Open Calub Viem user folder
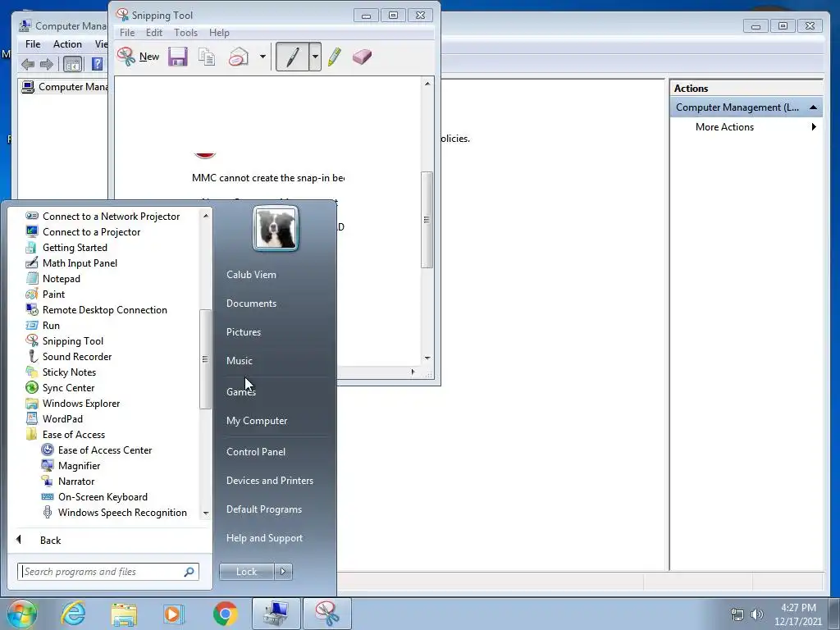840x630 pixels. (251, 274)
